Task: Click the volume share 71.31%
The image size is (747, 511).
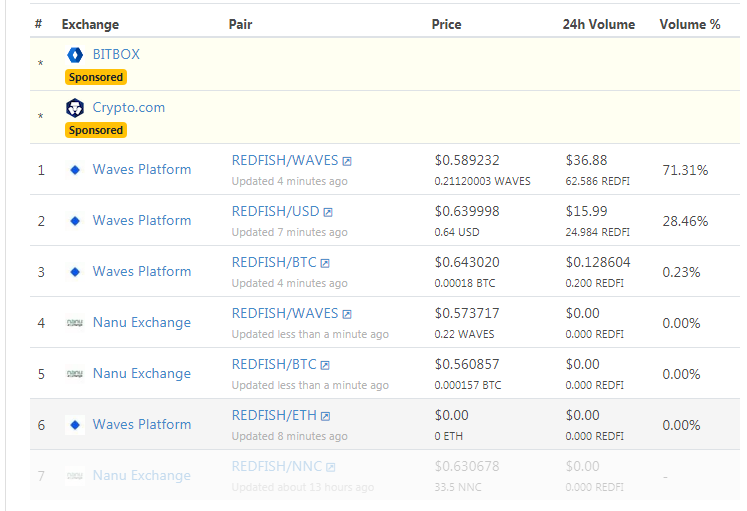Action: [685, 170]
